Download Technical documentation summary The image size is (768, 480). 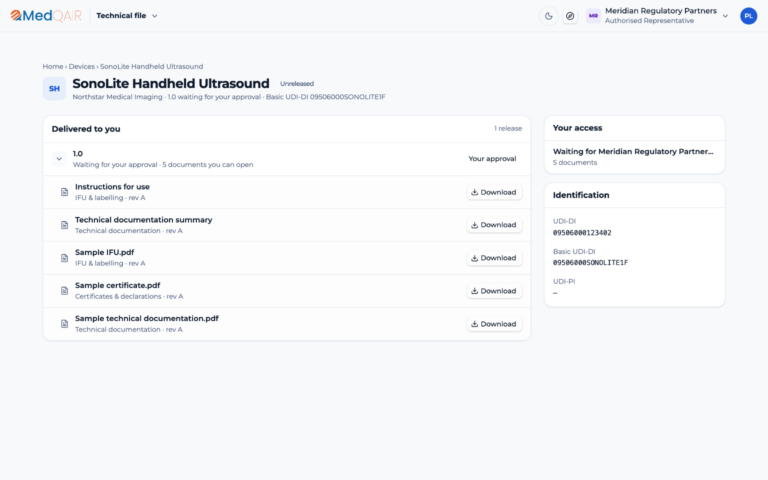(x=494, y=225)
